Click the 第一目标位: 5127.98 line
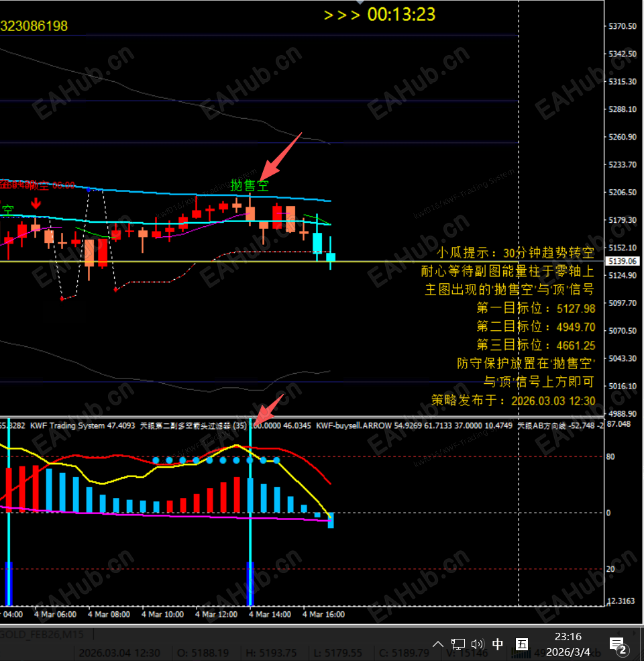The image size is (644, 661). click(x=536, y=309)
